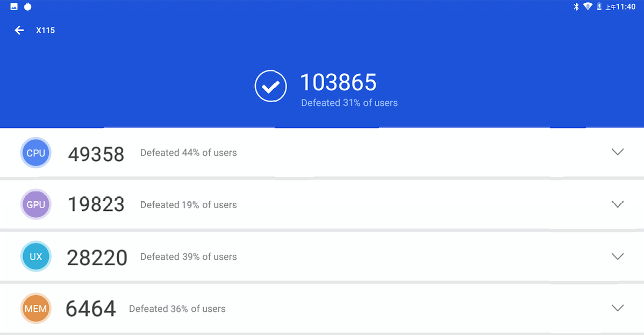Go back using the arrow icon
The image size is (644, 335).
[x=19, y=30]
